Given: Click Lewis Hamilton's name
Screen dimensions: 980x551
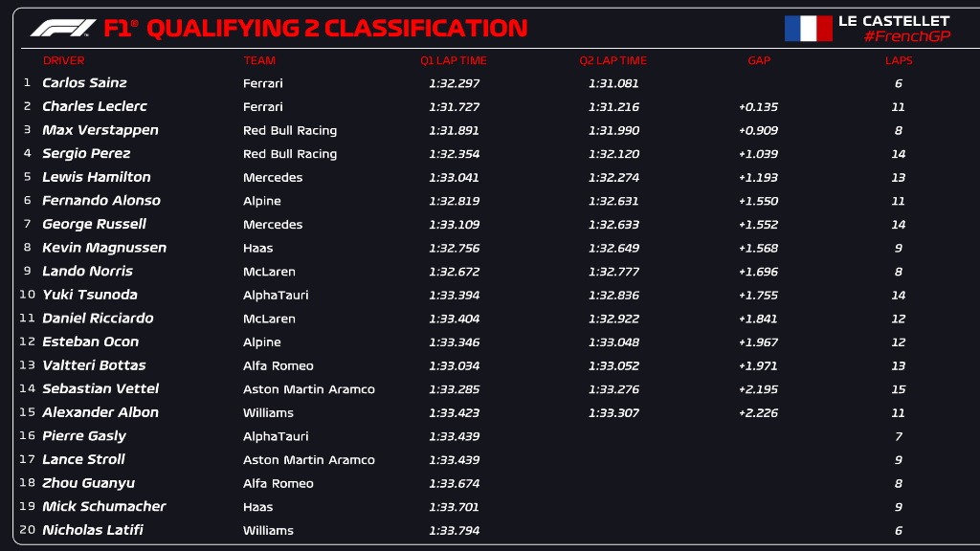Looking at the screenshot, I should [97, 177].
